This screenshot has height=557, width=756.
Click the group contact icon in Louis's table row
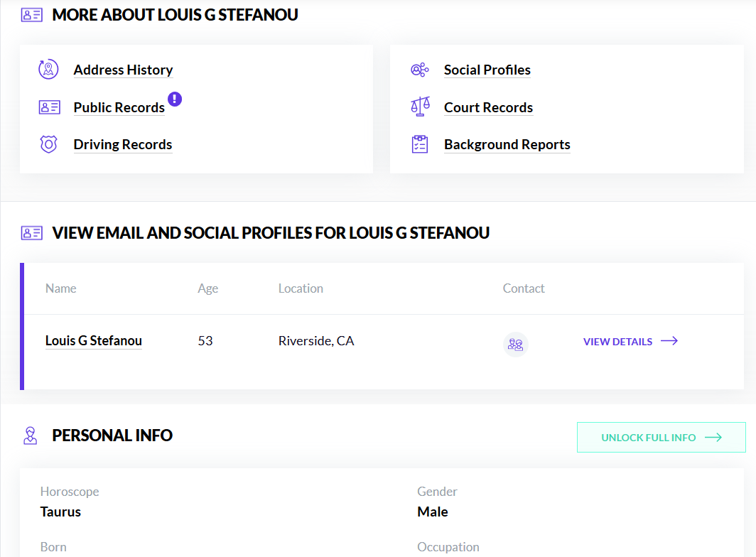click(x=515, y=344)
